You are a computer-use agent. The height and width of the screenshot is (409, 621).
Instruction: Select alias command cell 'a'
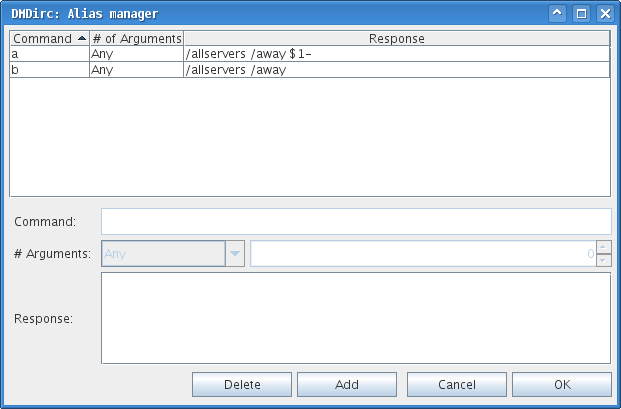pyautogui.click(x=50, y=54)
